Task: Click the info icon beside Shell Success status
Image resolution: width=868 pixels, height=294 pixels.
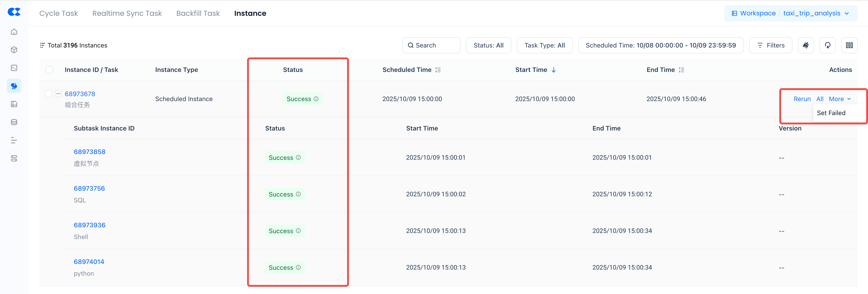Action: [298, 231]
